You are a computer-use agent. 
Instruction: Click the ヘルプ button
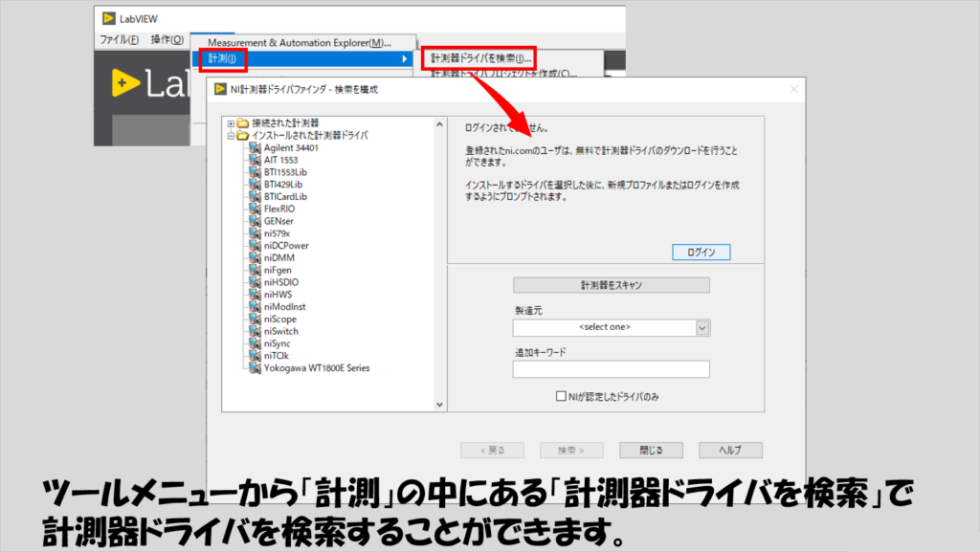click(730, 451)
